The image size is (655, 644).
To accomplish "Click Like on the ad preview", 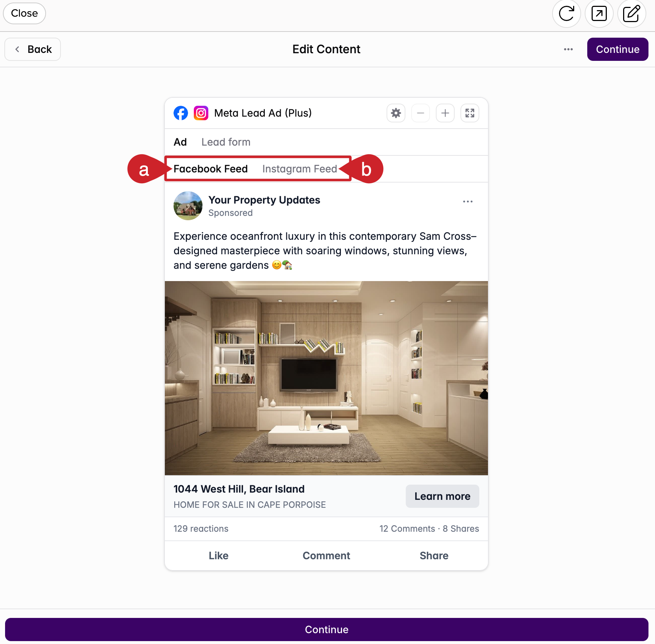I will (218, 556).
